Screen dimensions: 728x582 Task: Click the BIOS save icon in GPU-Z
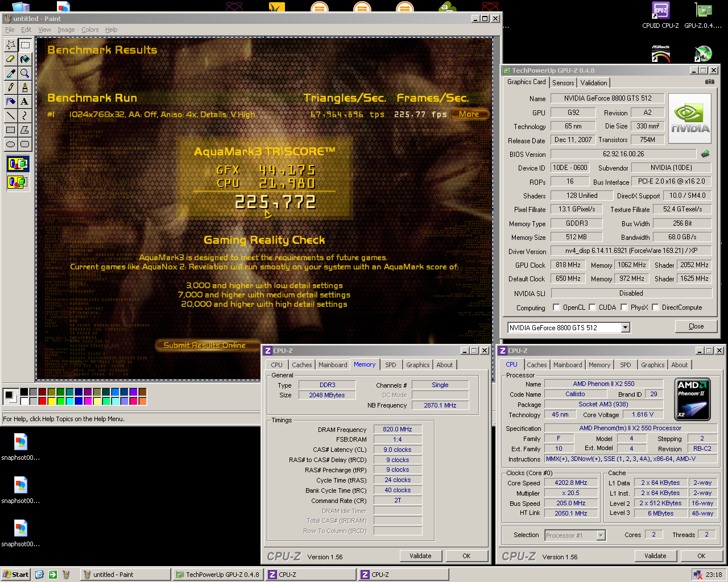[705, 154]
